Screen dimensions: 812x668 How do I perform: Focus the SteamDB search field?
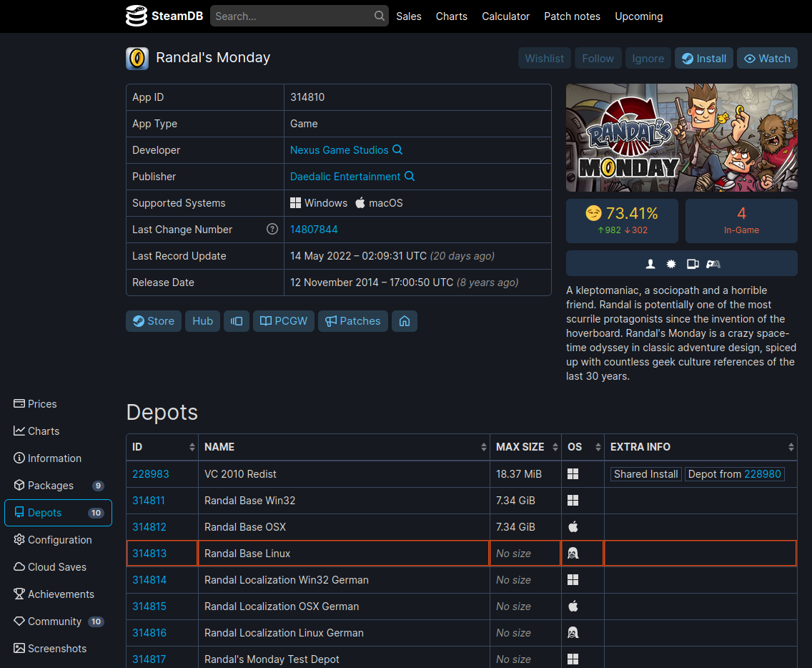(x=293, y=16)
